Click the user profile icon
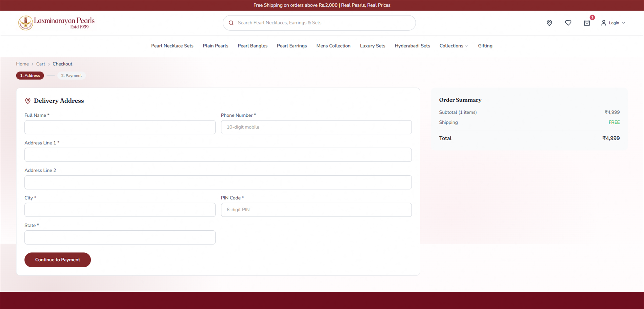 click(x=604, y=23)
